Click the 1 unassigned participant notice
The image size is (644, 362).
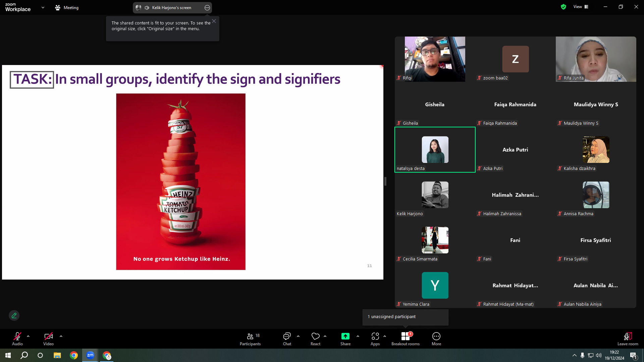pos(405,317)
